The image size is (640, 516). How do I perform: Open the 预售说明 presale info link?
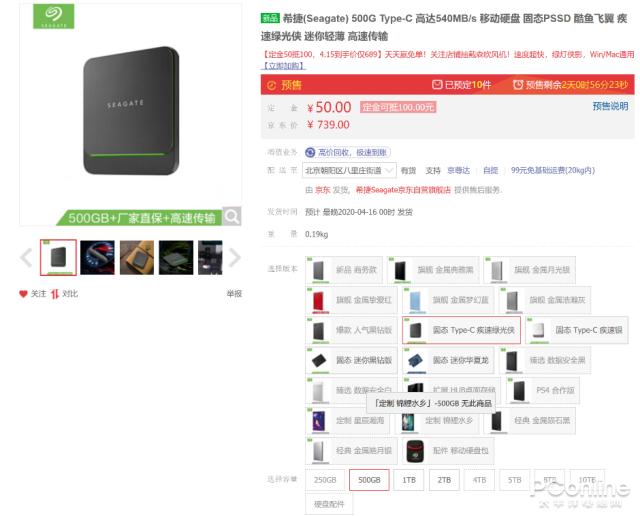pyautogui.click(x=610, y=106)
